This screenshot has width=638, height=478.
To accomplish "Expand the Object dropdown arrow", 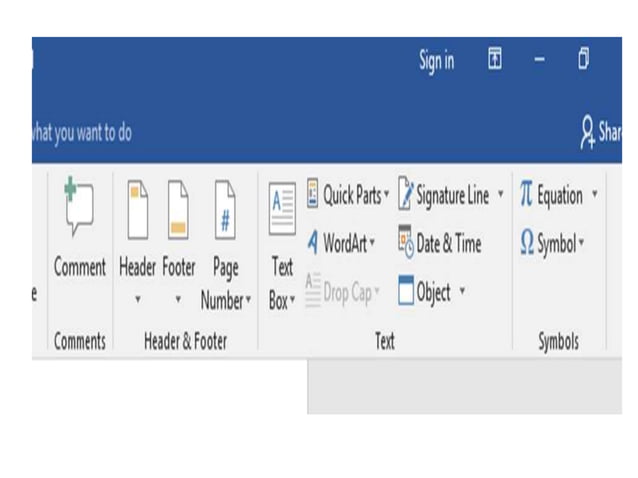I will pyautogui.click(x=462, y=290).
